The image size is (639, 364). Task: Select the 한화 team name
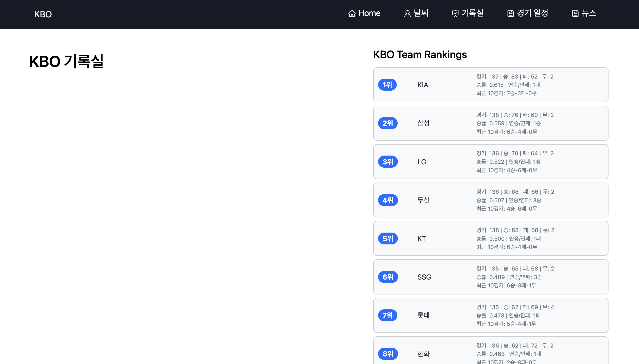coord(423,354)
